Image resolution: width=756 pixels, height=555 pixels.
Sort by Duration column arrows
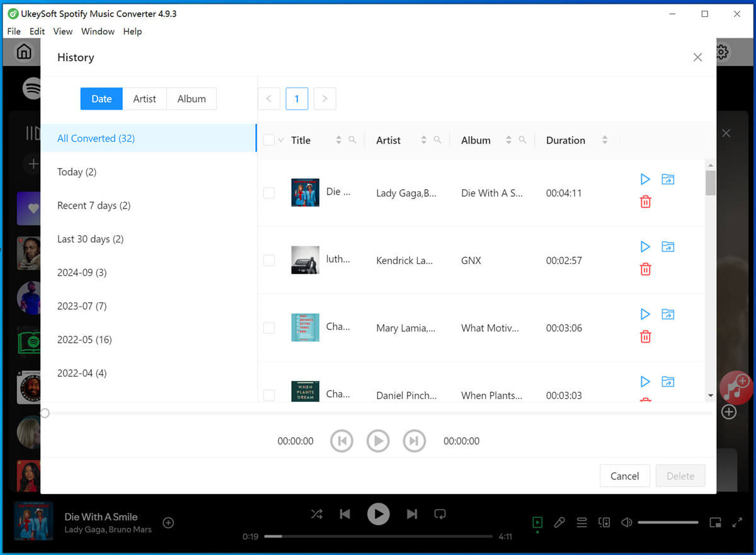(x=605, y=140)
